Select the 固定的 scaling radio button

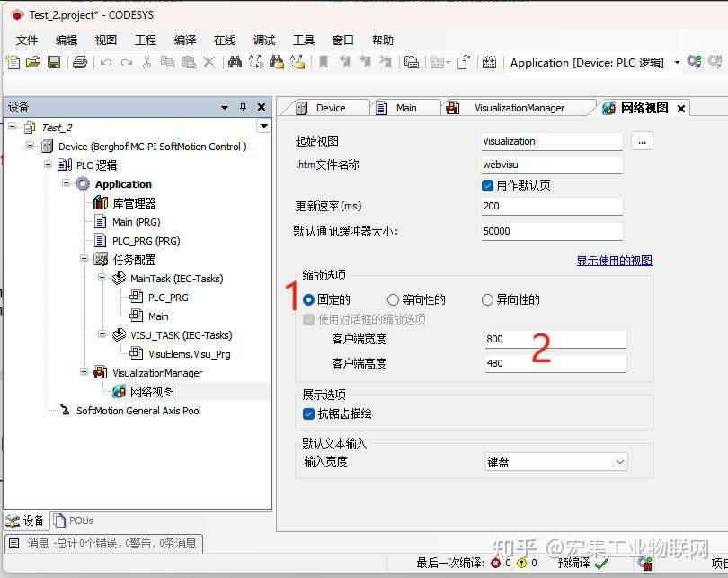(306, 300)
